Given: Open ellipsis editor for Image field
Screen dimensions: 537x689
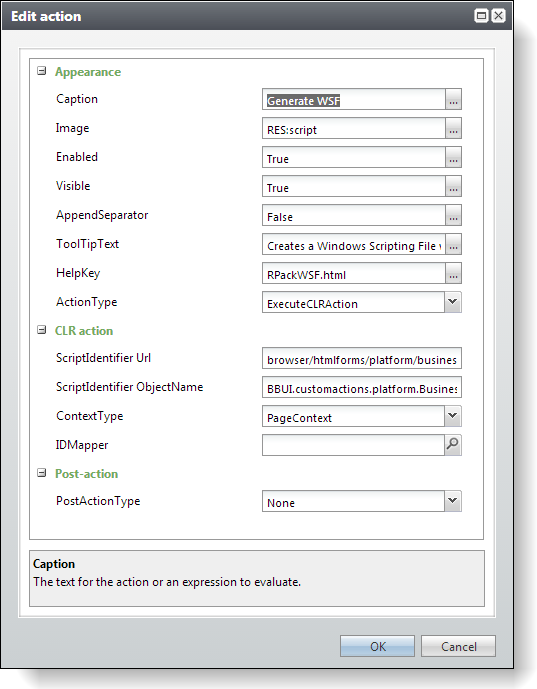Looking at the screenshot, I should pos(453,129).
